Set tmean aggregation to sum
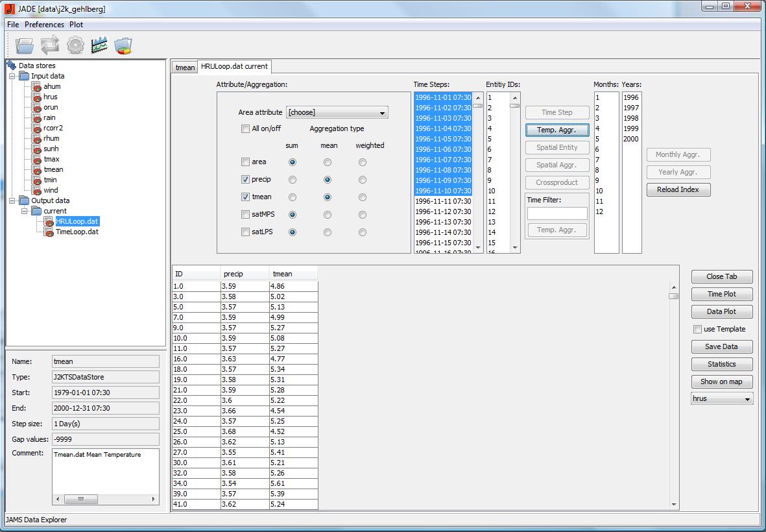Image resolution: width=766 pixels, height=532 pixels. click(293, 197)
